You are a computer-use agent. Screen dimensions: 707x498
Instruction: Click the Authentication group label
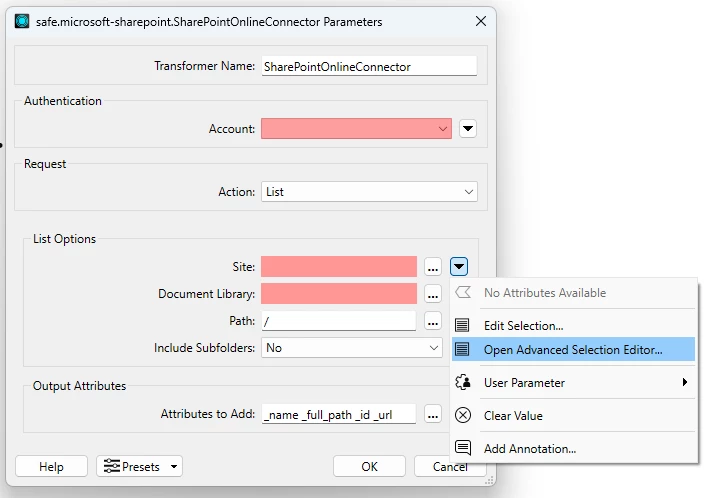pyautogui.click(x=63, y=101)
